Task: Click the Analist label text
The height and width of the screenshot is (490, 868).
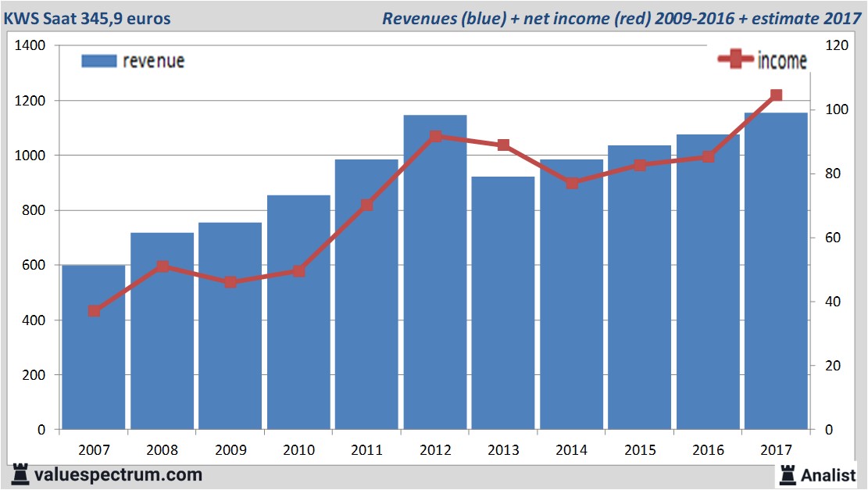Action: click(828, 474)
